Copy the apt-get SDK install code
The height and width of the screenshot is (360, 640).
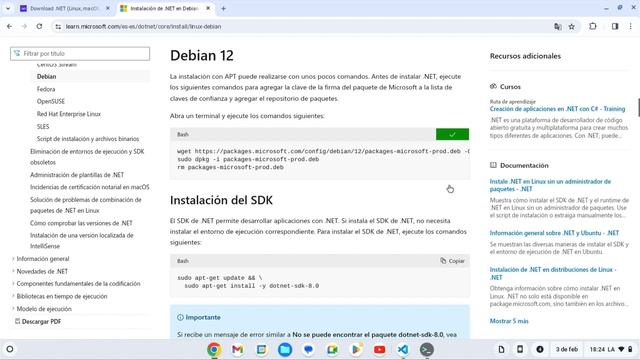coord(452,261)
